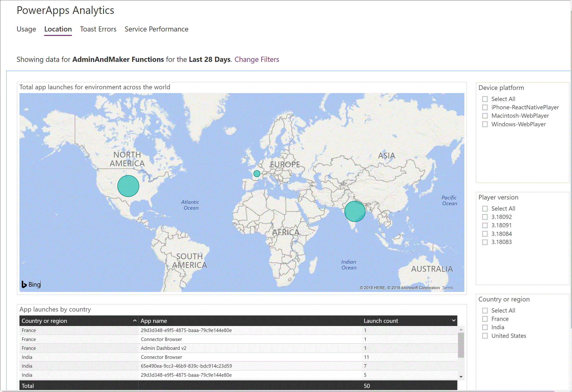Click the India map bubble
This screenshot has height=392, width=572.
pos(355,211)
